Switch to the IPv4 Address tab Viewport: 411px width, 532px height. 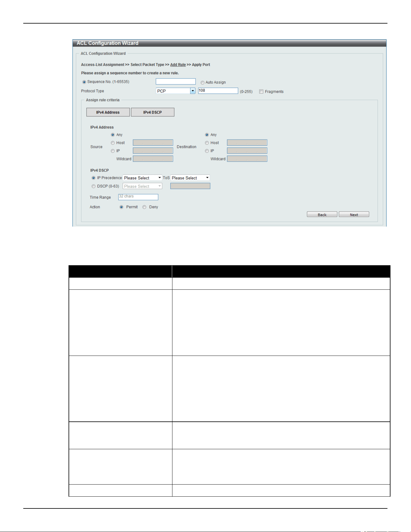click(x=108, y=112)
